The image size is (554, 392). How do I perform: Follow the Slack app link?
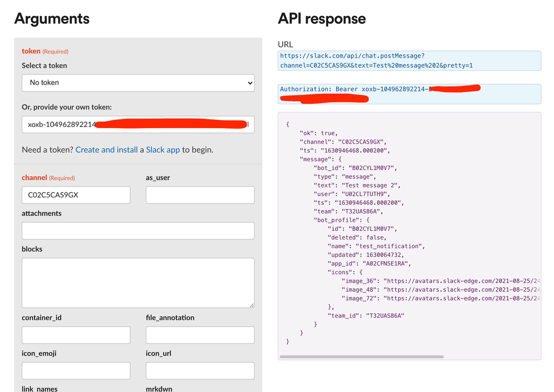[x=163, y=150]
